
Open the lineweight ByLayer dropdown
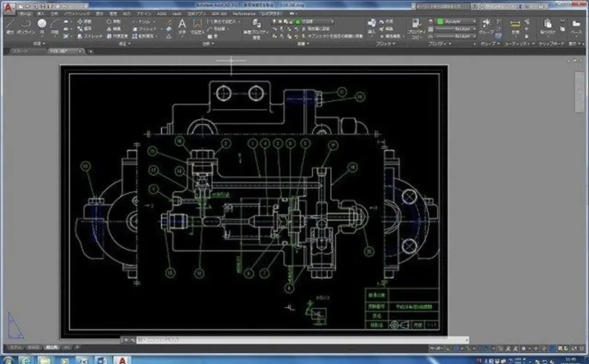[456, 29]
